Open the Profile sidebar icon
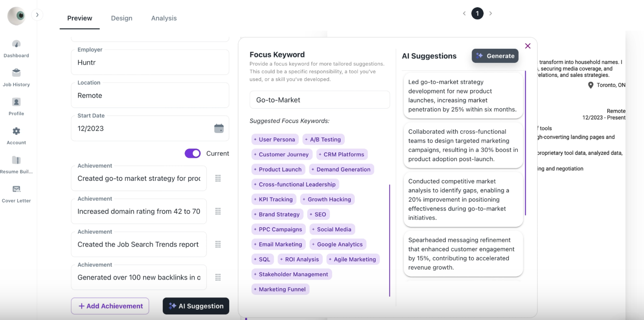This screenshot has height=320, width=644. (16, 102)
